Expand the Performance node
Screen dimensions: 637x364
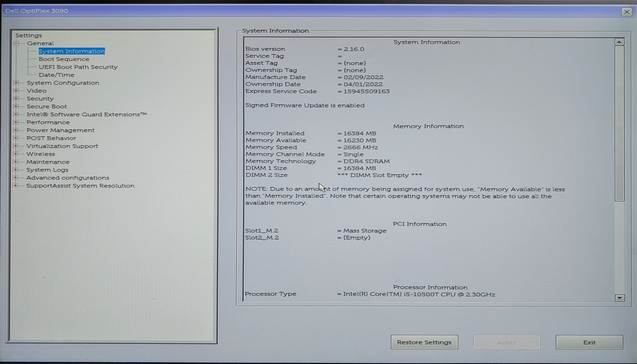tap(16, 122)
